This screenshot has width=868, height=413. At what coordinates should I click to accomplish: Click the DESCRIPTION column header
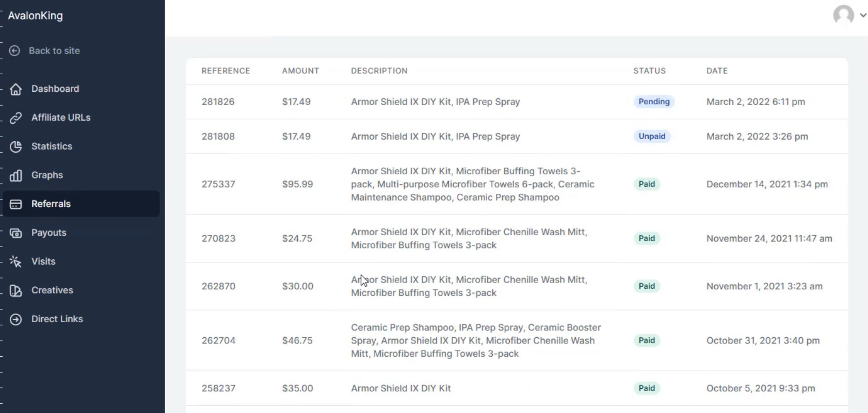click(379, 71)
